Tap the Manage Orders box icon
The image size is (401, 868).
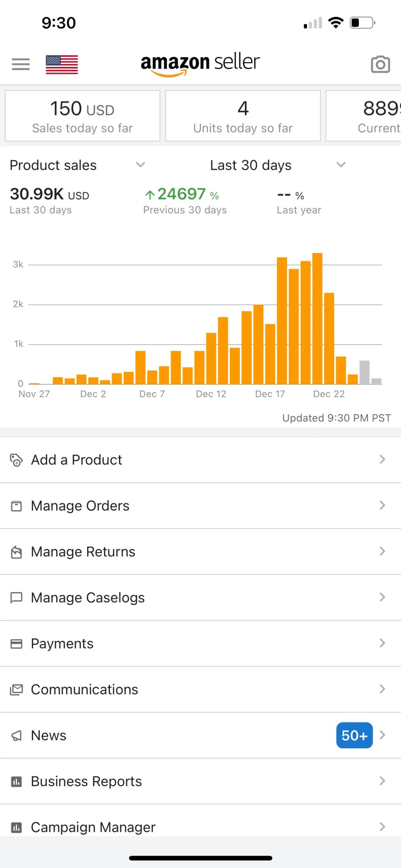pyautogui.click(x=16, y=506)
